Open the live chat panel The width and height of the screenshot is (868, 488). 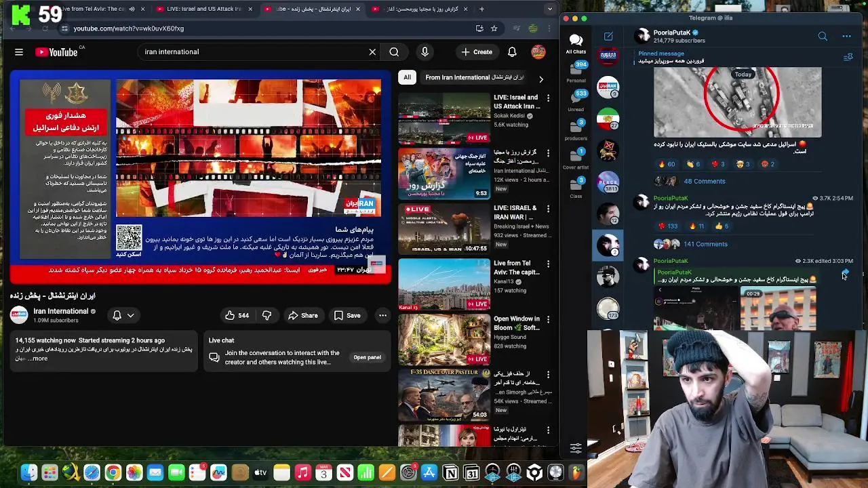367,357
